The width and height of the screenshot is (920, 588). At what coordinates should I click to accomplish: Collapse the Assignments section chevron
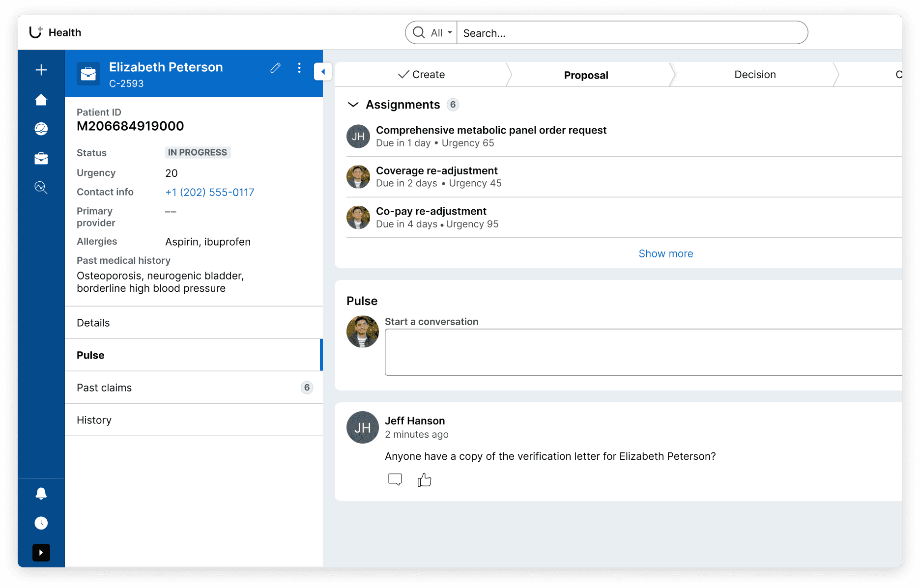coord(353,105)
